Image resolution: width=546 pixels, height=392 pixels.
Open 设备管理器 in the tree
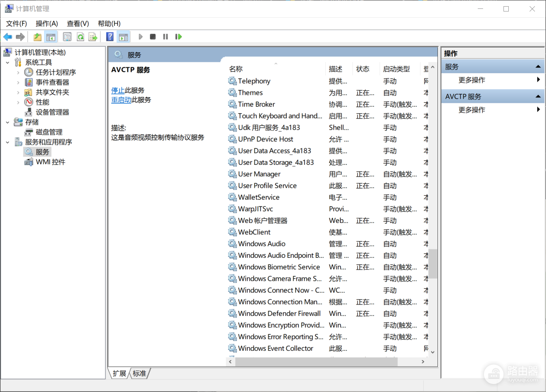[x=52, y=112]
